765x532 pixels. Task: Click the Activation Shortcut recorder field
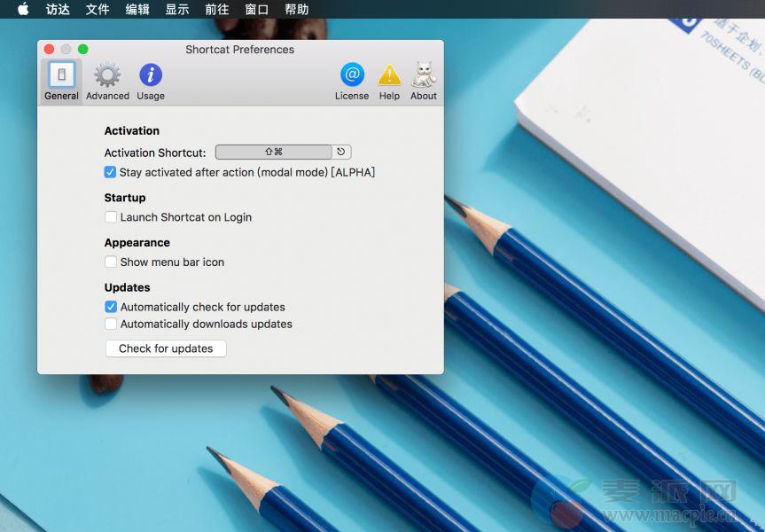coord(273,153)
